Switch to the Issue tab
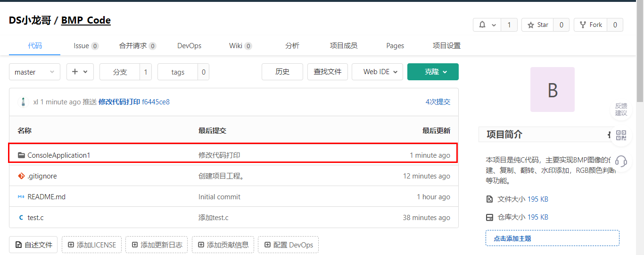 (86, 46)
